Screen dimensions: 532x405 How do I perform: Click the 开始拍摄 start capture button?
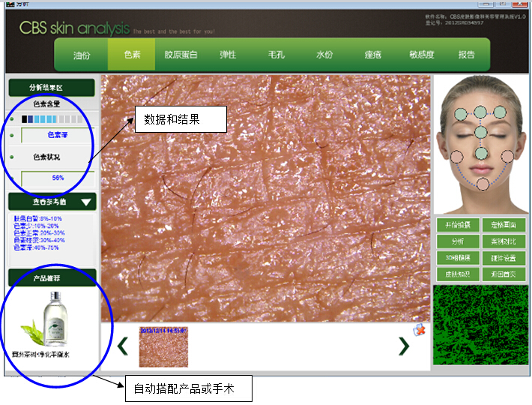458,225
